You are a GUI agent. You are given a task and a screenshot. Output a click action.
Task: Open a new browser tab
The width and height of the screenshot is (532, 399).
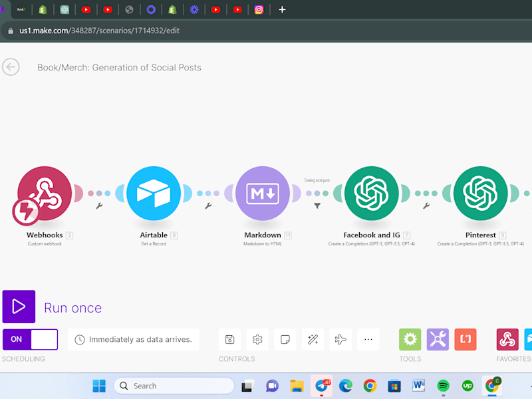coord(282,9)
